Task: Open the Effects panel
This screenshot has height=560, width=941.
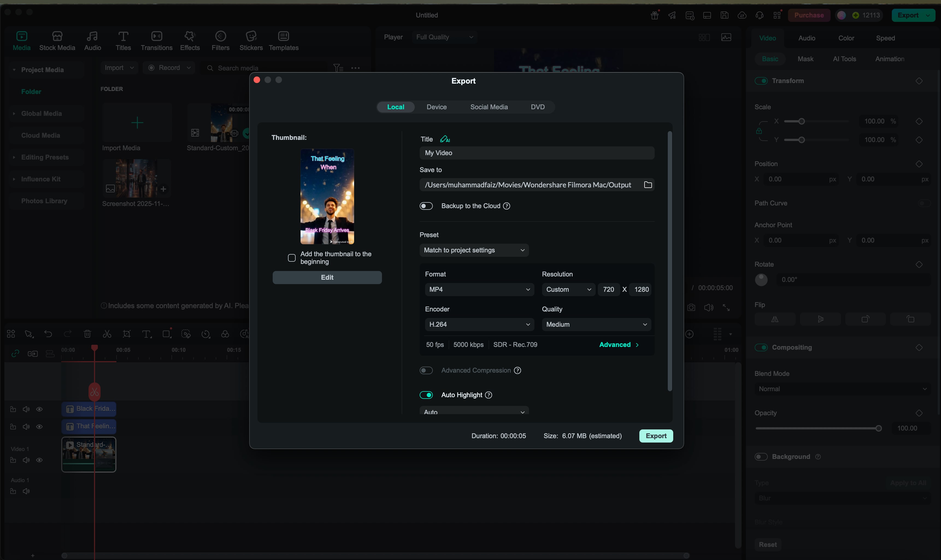Action: coord(189,40)
